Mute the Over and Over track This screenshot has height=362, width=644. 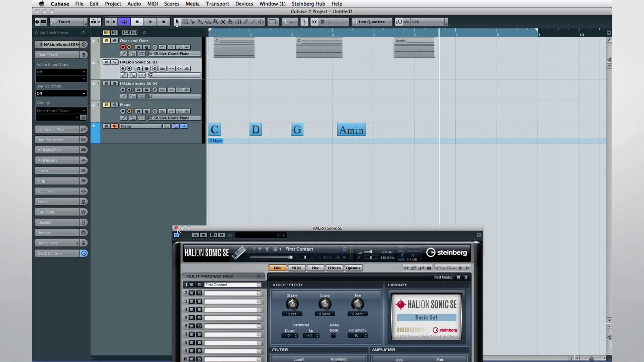coord(107,41)
